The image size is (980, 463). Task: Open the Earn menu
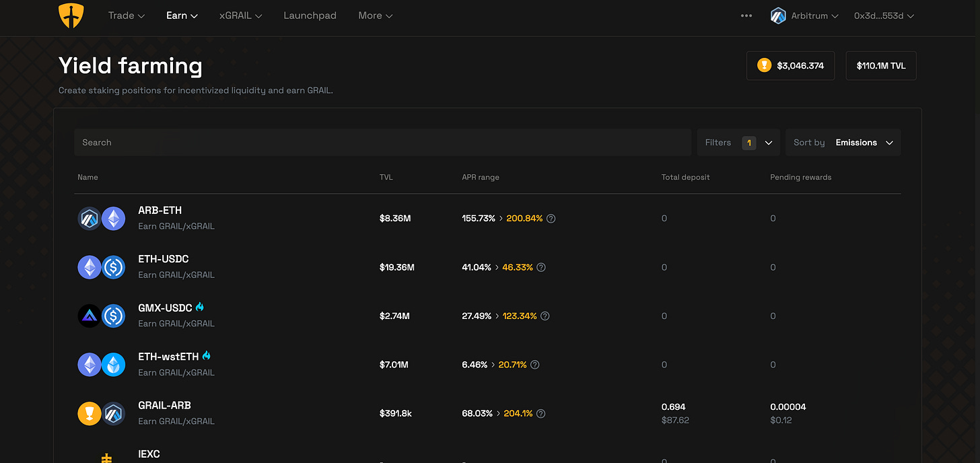[182, 15]
